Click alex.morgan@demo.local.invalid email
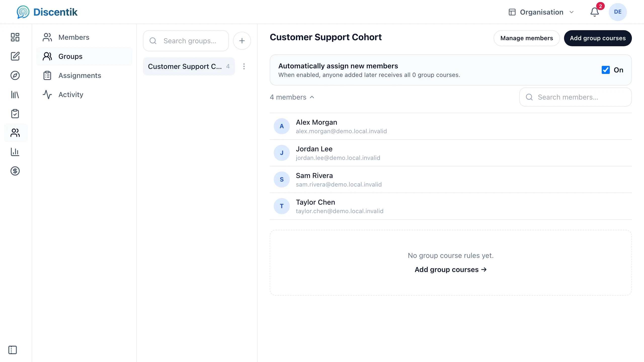This screenshot has height=362, width=644. tap(341, 131)
